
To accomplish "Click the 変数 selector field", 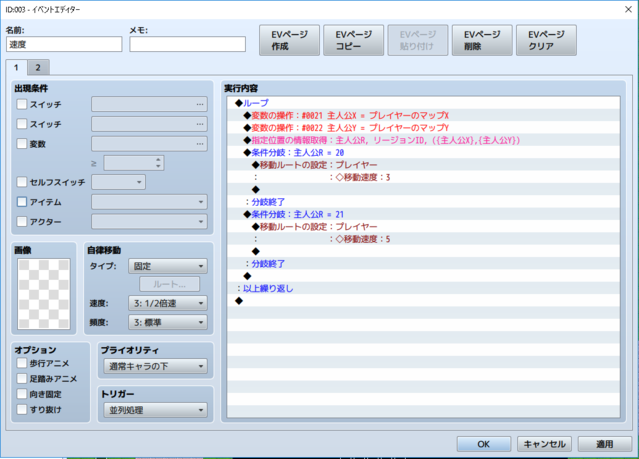I will click(x=149, y=143).
